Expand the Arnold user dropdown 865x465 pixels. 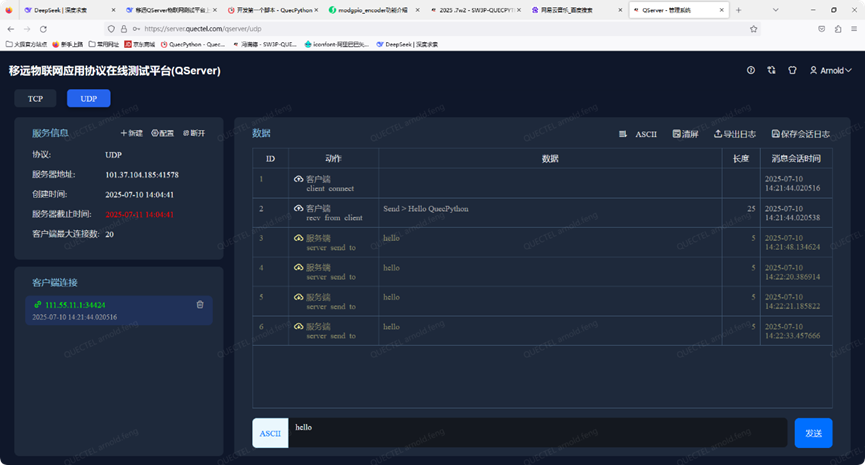click(831, 71)
